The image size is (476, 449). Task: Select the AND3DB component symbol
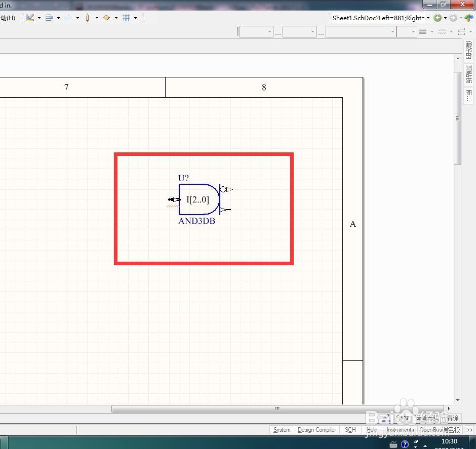199,199
